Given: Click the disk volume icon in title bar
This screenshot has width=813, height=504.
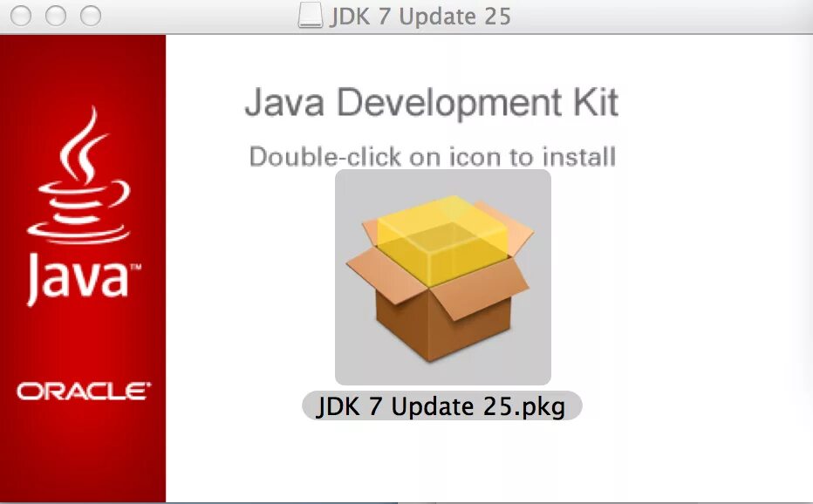Looking at the screenshot, I should [310, 16].
